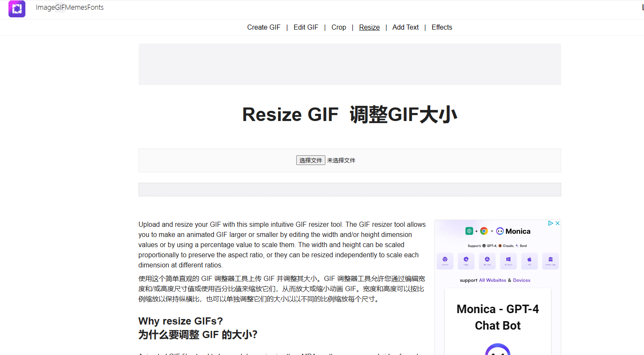
Task: Click the Devices link in the ad
Action: tap(522, 280)
